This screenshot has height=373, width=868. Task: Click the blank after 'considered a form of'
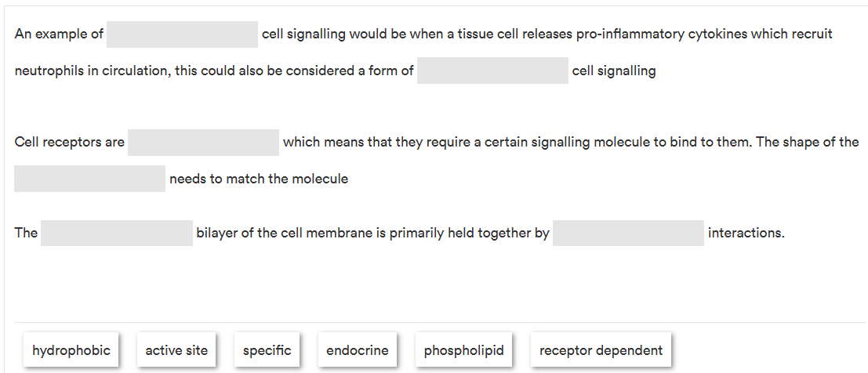point(492,71)
